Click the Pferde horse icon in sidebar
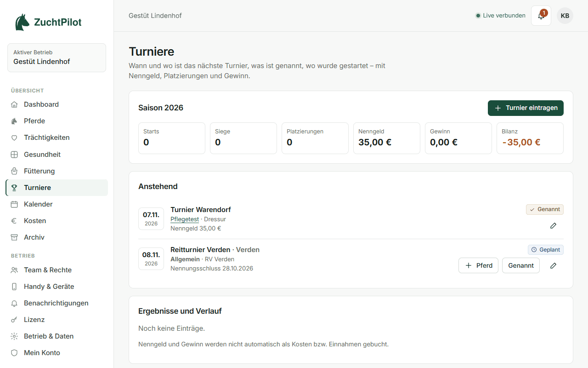This screenshot has height=368, width=588. pyautogui.click(x=14, y=121)
